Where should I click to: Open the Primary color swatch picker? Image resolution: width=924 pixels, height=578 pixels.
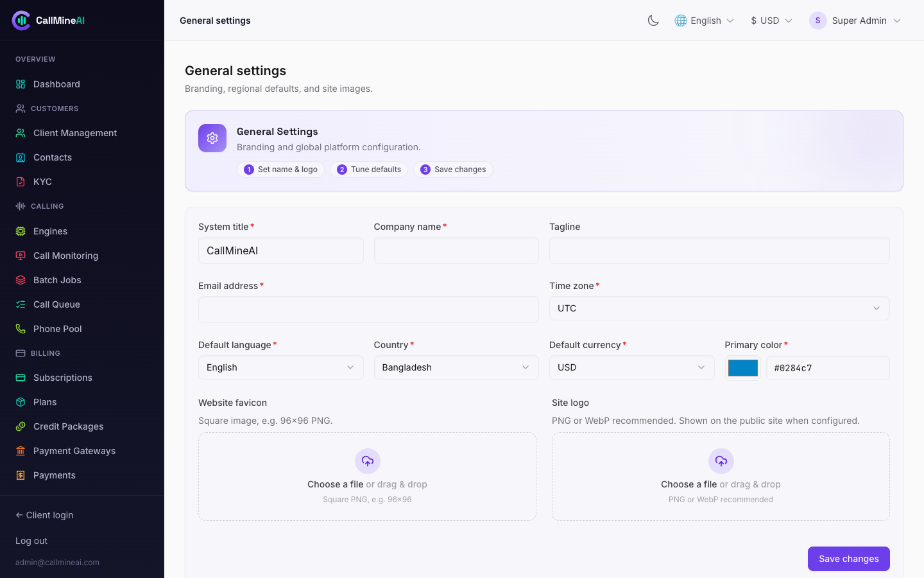pos(743,368)
